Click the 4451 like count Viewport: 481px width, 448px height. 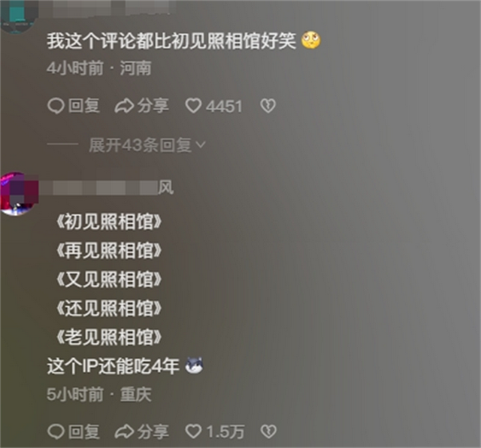224,107
